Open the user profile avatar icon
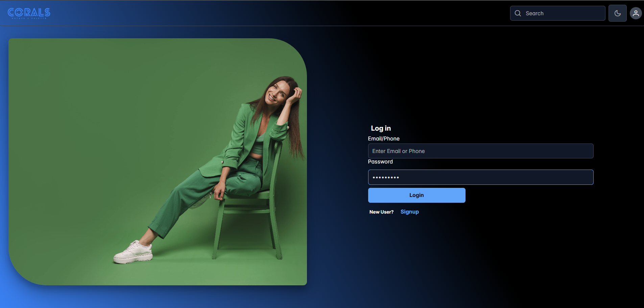Image resolution: width=644 pixels, height=308 pixels. (x=636, y=13)
